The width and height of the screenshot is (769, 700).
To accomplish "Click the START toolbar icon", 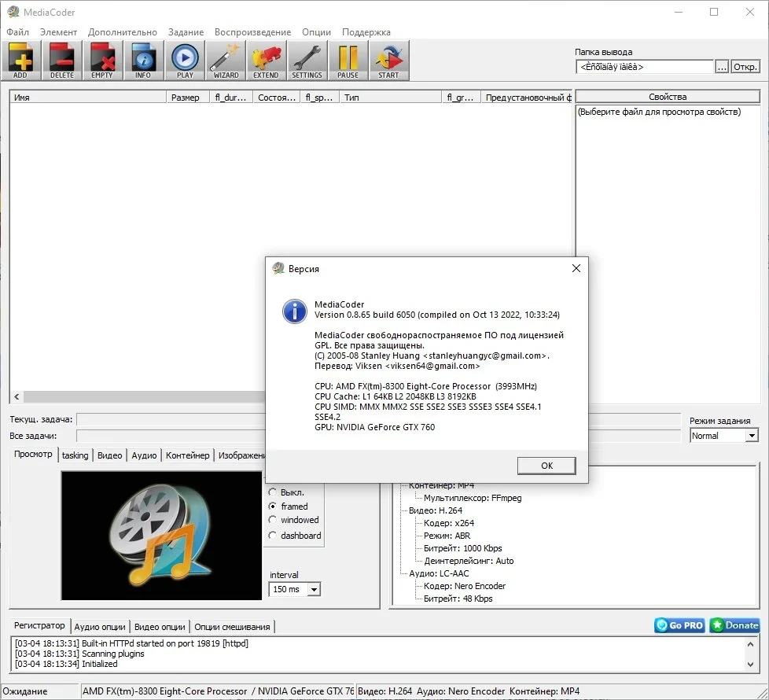I will click(388, 61).
